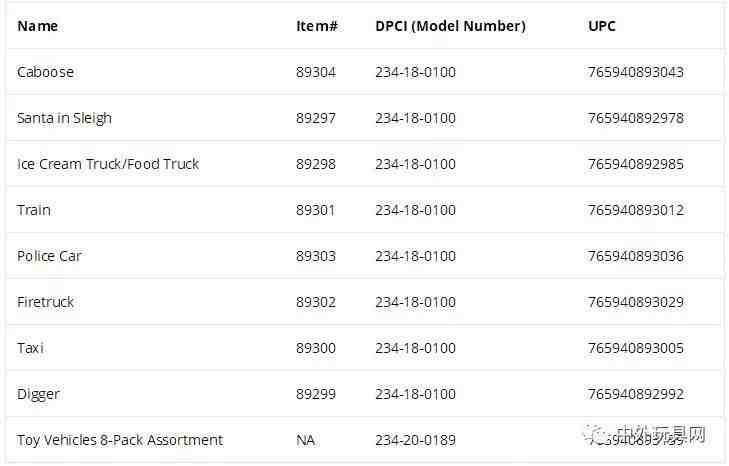Click the UPC column header
The height and width of the screenshot is (466, 729).
(x=602, y=26)
